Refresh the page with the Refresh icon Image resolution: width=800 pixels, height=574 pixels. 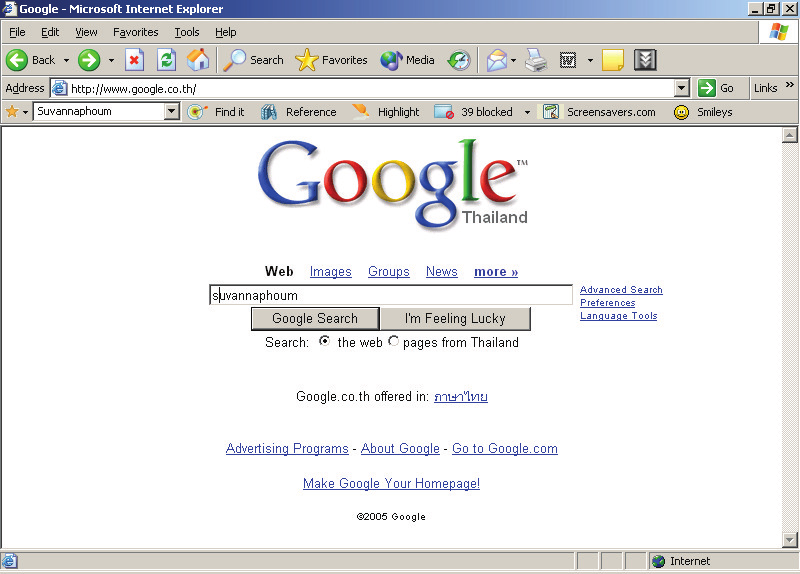coord(166,60)
